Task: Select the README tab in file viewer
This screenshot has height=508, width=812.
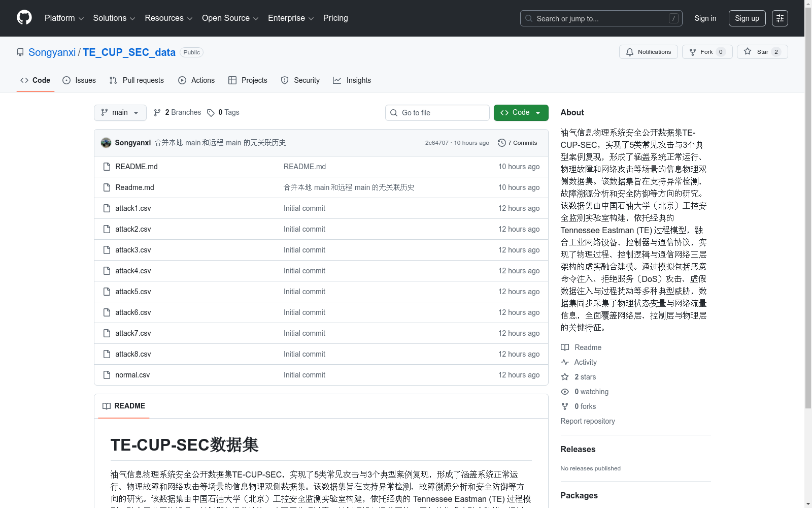Action: pyautogui.click(x=124, y=406)
